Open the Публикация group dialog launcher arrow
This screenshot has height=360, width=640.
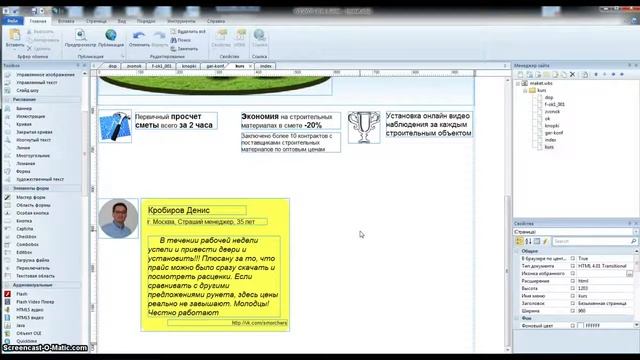pos(122,56)
